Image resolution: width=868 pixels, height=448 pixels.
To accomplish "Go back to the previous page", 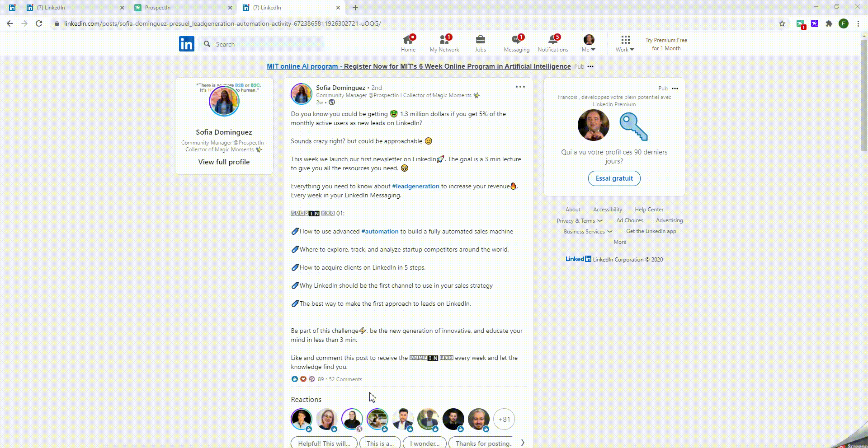I will (10, 23).
